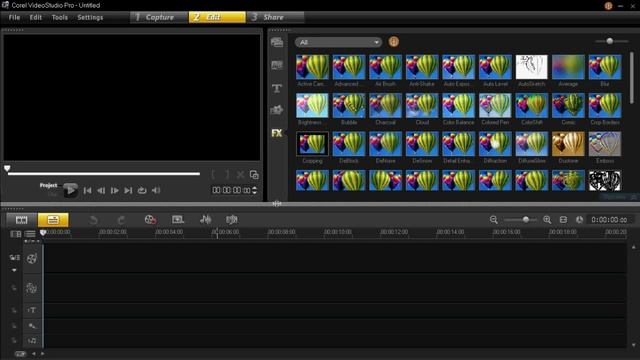The image size is (640, 360).
Task: Switch to Timeline view
Action: tap(53, 220)
